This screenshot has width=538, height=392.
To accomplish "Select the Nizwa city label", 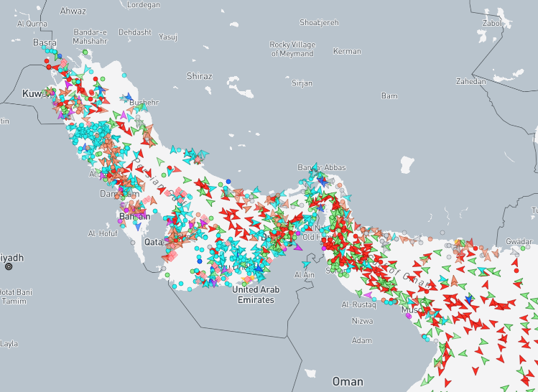I will pos(362,321).
